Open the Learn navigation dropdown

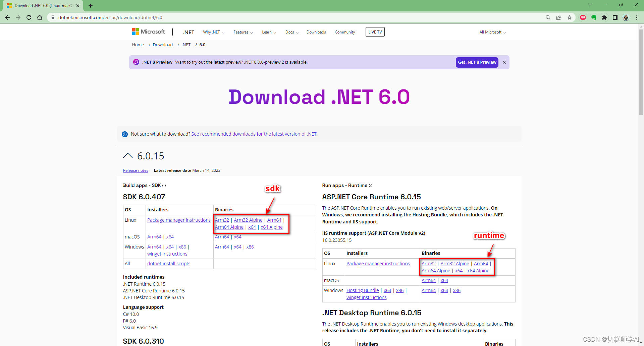[269, 32]
